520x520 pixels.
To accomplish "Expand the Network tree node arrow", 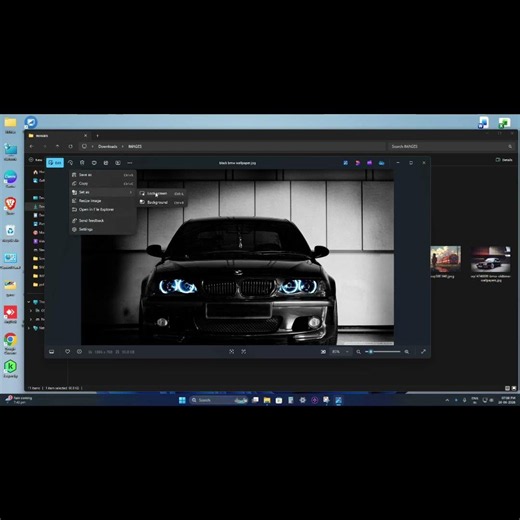I will [29, 328].
